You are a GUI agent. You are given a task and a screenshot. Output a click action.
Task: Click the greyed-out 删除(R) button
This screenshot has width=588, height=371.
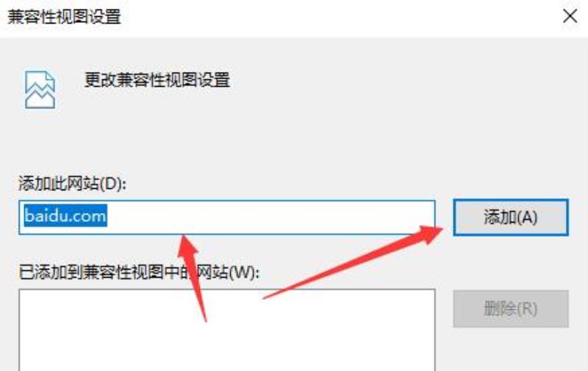511,309
